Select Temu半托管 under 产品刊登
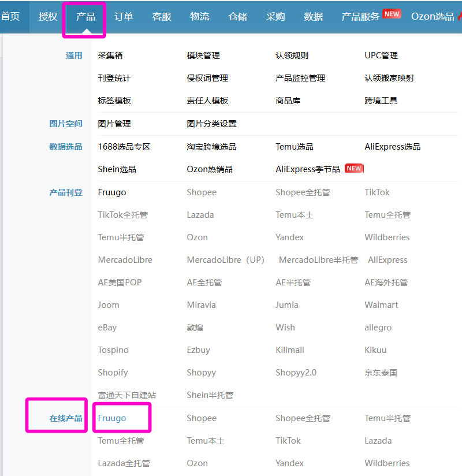This screenshot has height=476, width=462. tap(121, 237)
